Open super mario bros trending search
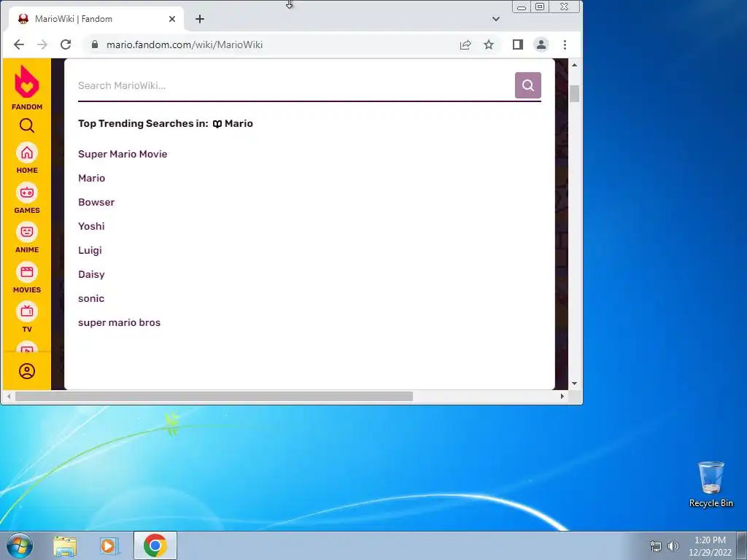 (x=119, y=323)
